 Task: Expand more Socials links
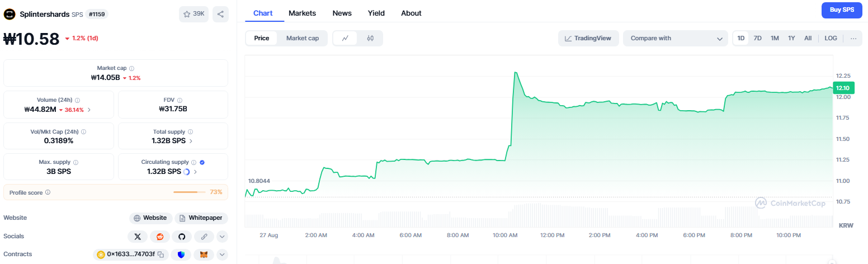(x=222, y=236)
